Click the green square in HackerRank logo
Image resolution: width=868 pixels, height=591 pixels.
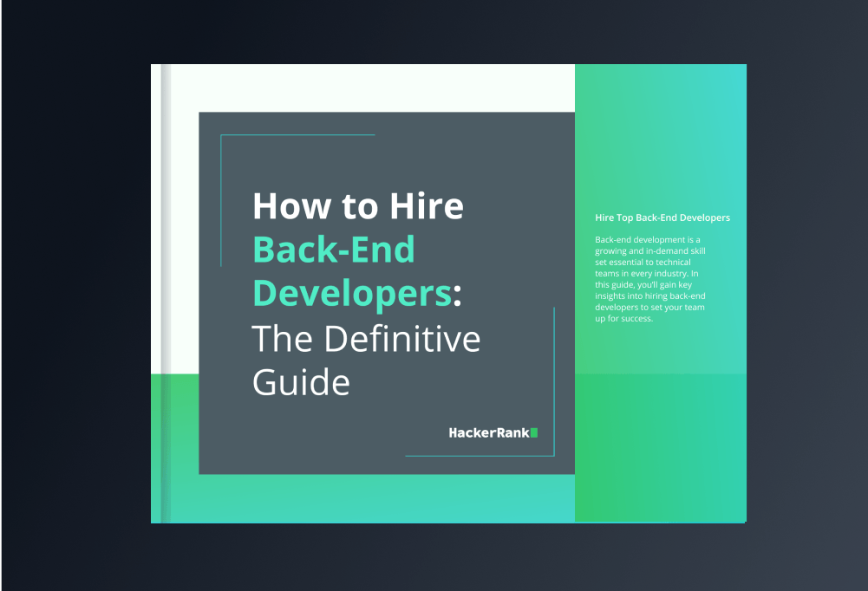click(x=534, y=432)
